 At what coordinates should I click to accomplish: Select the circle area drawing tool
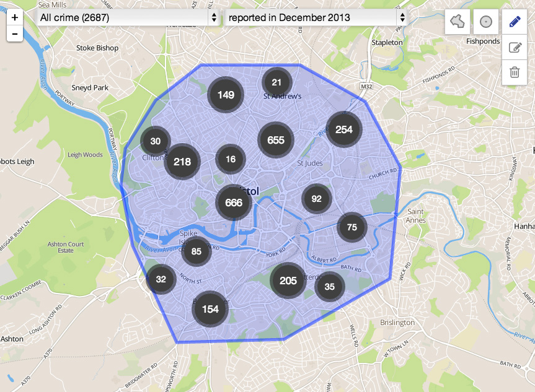click(486, 22)
